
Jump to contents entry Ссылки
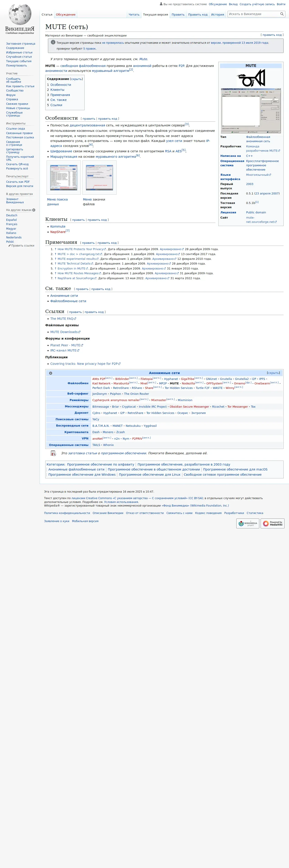pyautogui.click(x=56, y=105)
